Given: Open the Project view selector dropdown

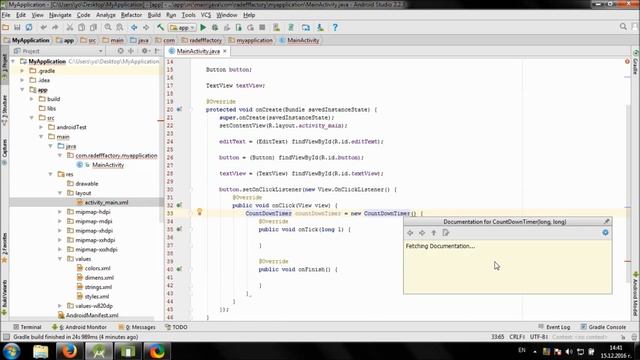Looking at the screenshot, I should click(x=58, y=51).
